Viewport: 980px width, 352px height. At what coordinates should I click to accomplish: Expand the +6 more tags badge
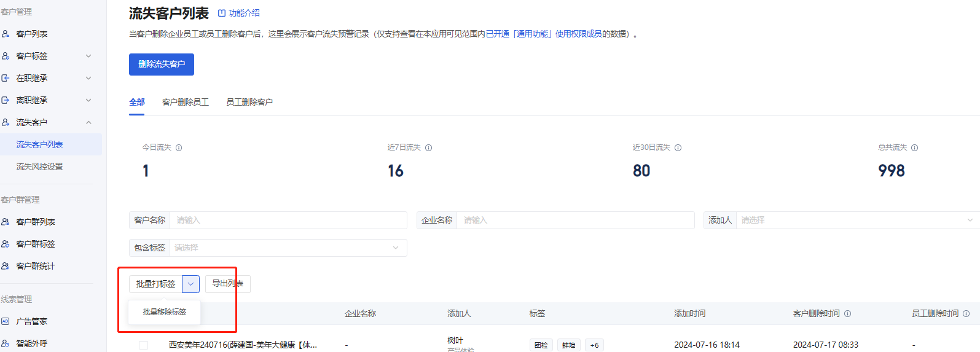(594, 345)
